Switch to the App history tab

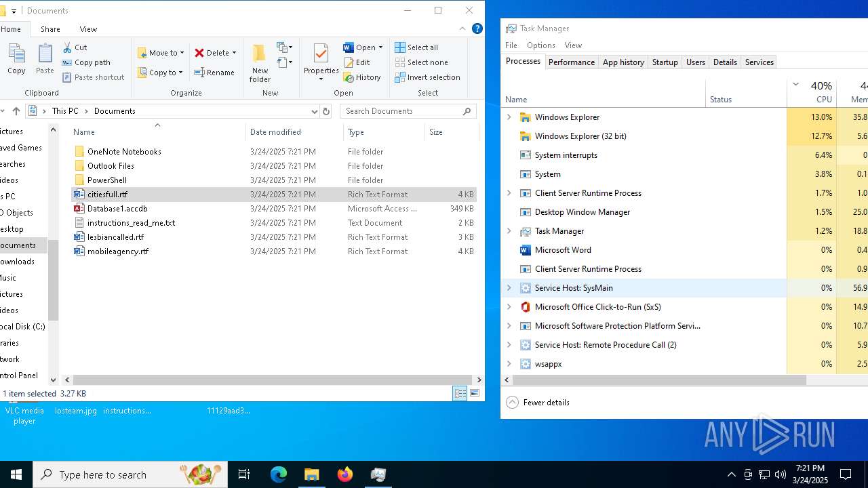pos(623,62)
